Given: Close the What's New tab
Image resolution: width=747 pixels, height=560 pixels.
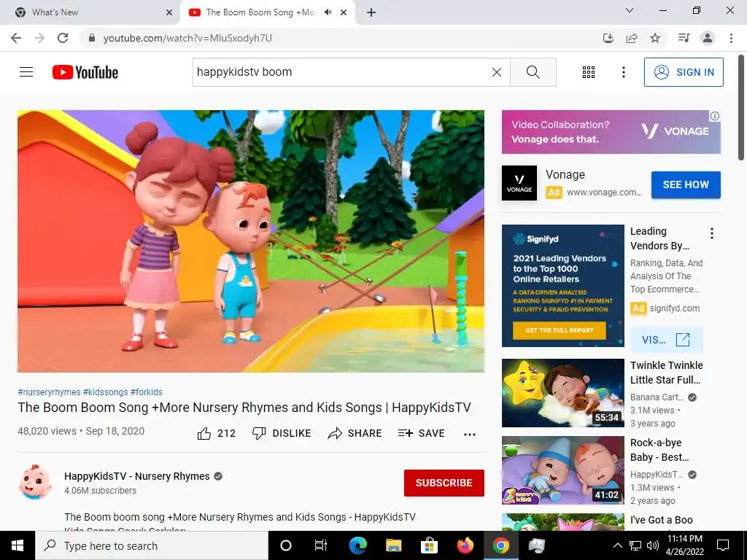Looking at the screenshot, I should coord(169,12).
